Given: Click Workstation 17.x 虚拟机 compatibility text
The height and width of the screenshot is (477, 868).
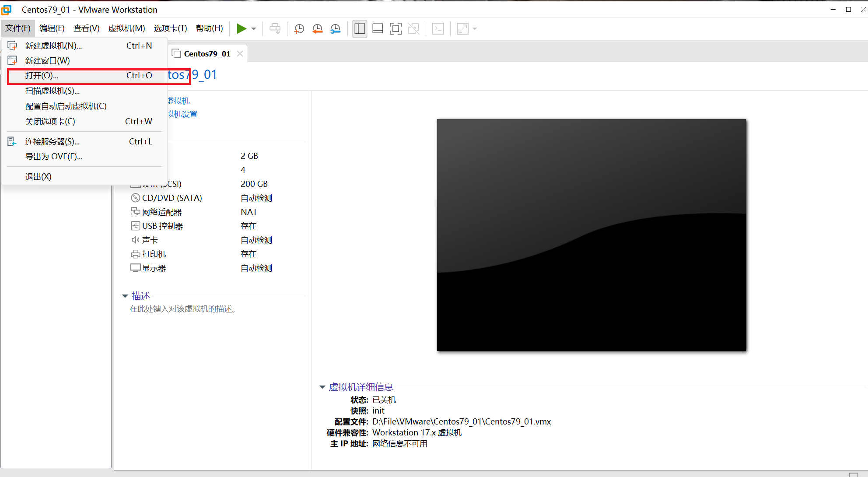Looking at the screenshot, I should click(416, 432).
